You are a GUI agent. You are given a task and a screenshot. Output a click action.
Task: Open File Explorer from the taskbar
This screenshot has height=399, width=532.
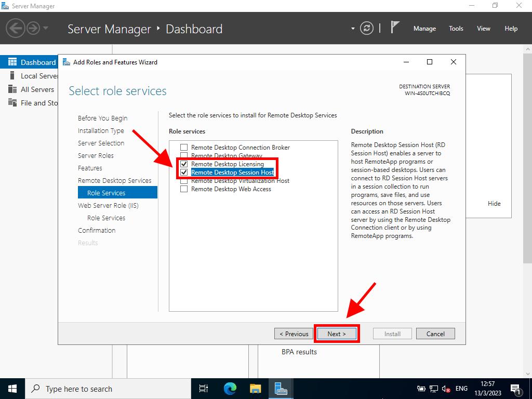click(x=256, y=389)
